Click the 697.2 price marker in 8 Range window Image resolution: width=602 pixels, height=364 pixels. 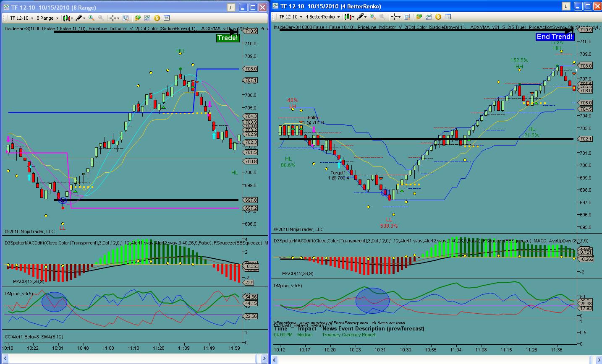click(x=251, y=208)
